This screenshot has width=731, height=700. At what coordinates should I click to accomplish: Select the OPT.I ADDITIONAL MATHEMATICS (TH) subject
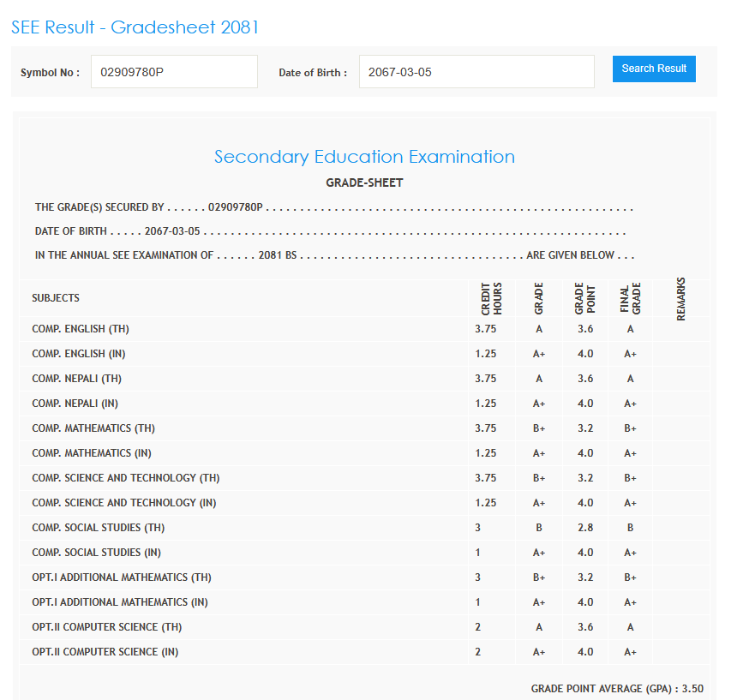click(x=122, y=577)
